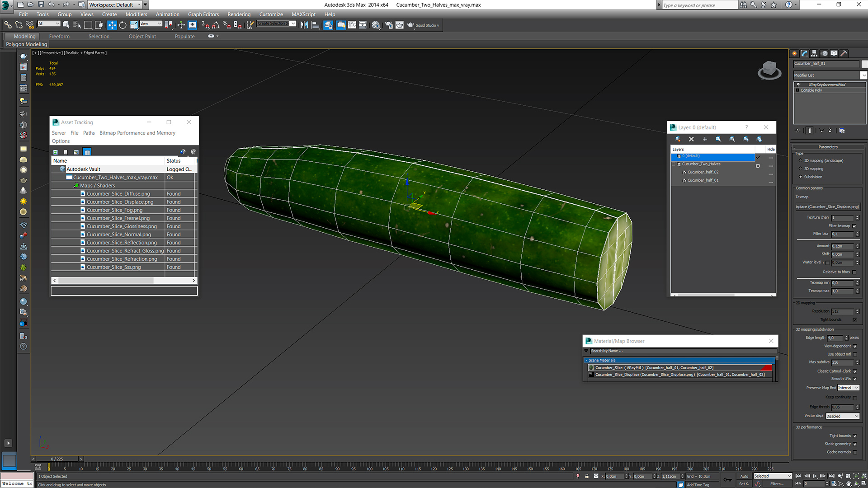
Task: Open the Modifiers menu
Action: click(136, 14)
